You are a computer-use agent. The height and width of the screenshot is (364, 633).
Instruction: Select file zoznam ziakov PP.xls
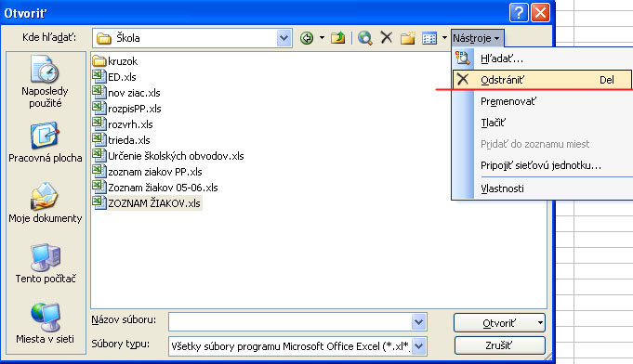pos(148,172)
